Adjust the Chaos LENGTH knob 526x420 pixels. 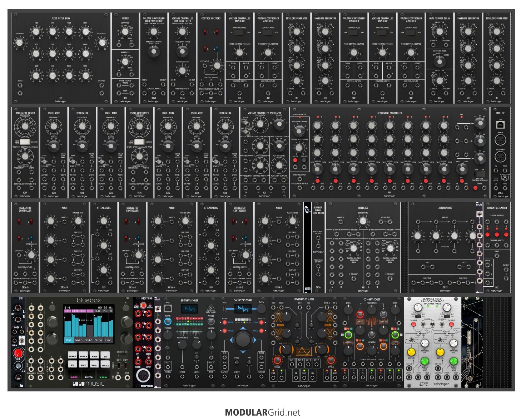372,351
